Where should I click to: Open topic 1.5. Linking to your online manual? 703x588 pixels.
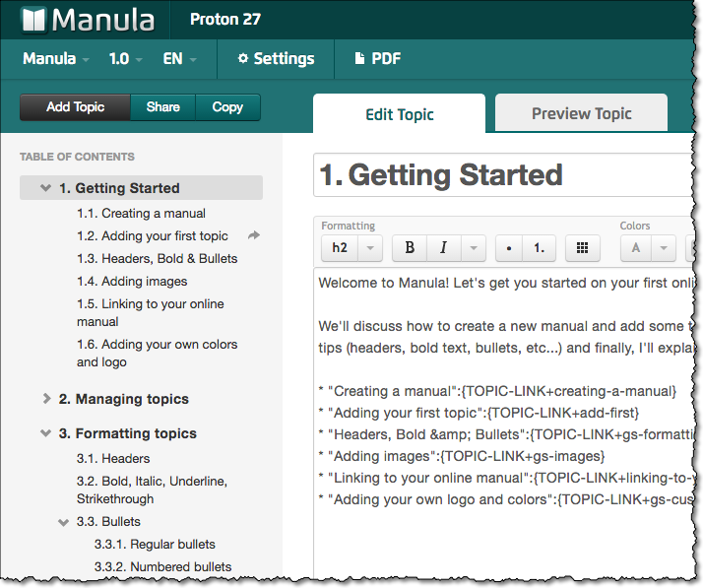[x=151, y=312]
